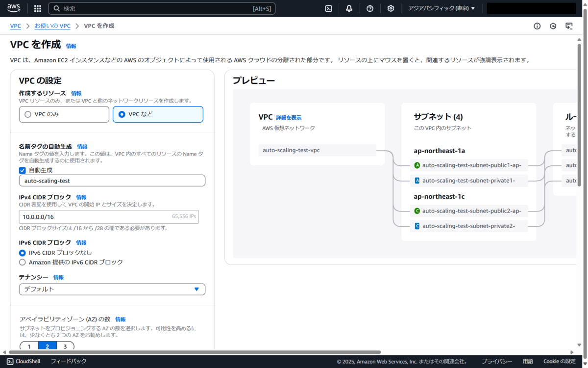The width and height of the screenshot is (588, 368).
Task: Click 情報 link next to VPC を作成
Action: coord(71,46)
